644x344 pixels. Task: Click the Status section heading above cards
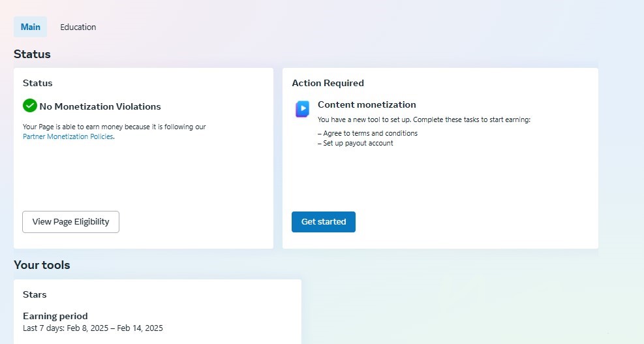click(x=32, y=54)
